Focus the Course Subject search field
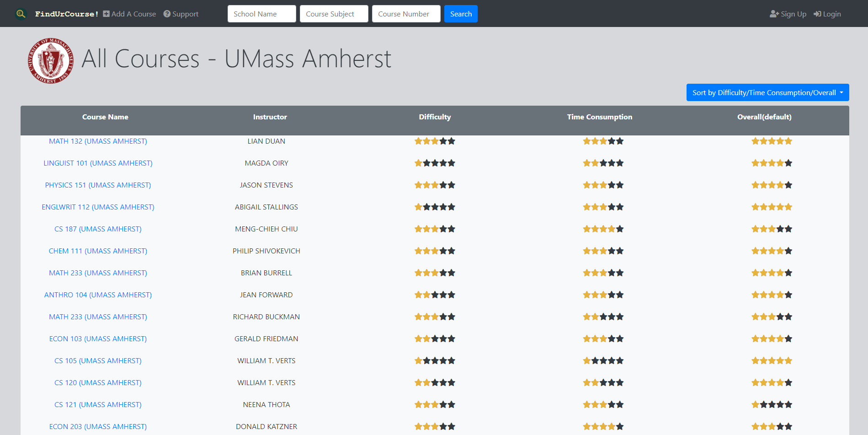 [334, 14]
